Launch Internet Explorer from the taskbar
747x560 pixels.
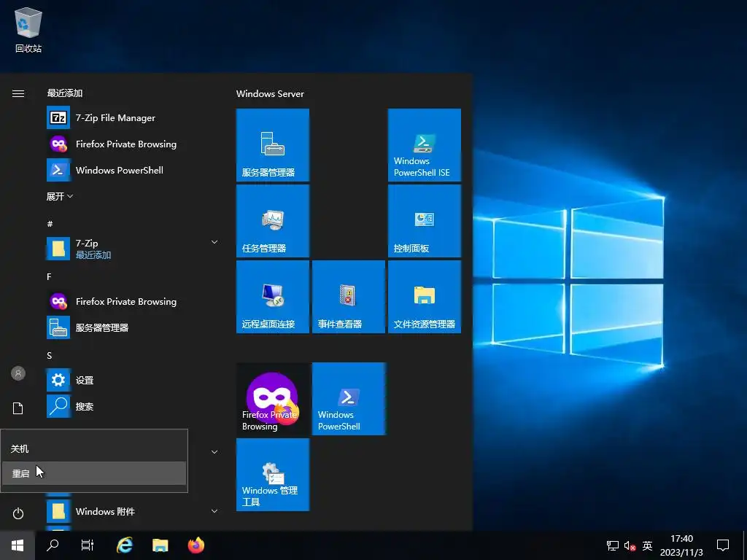(x=124, y=545)
